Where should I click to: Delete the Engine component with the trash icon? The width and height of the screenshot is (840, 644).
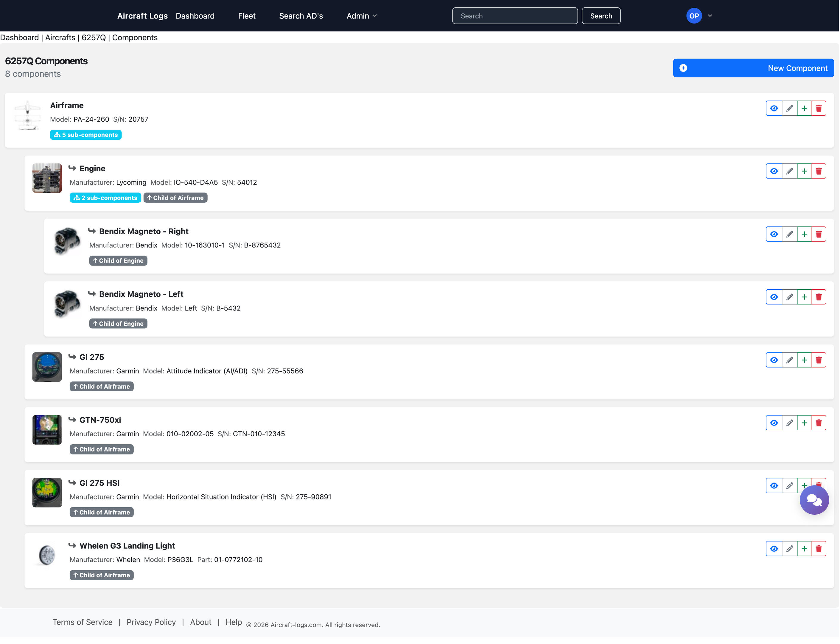[819, 171]
